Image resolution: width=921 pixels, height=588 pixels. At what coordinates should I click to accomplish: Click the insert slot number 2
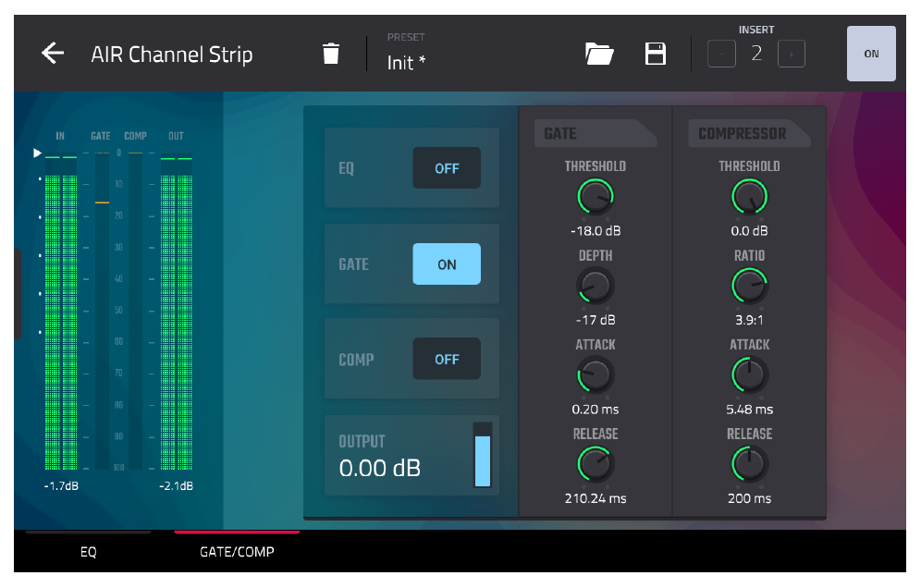756,54
